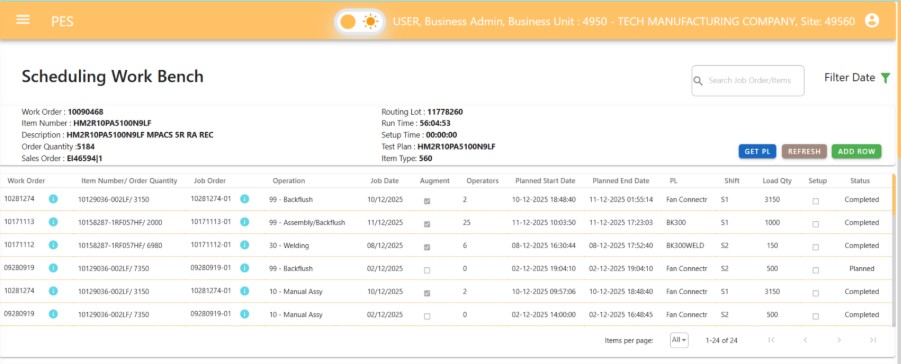This screenshot has width=901, height=364.
Task: Open job order 10281274-01 info in Manual Assy row
Action: pyautogui.click(x=244, y=291)
